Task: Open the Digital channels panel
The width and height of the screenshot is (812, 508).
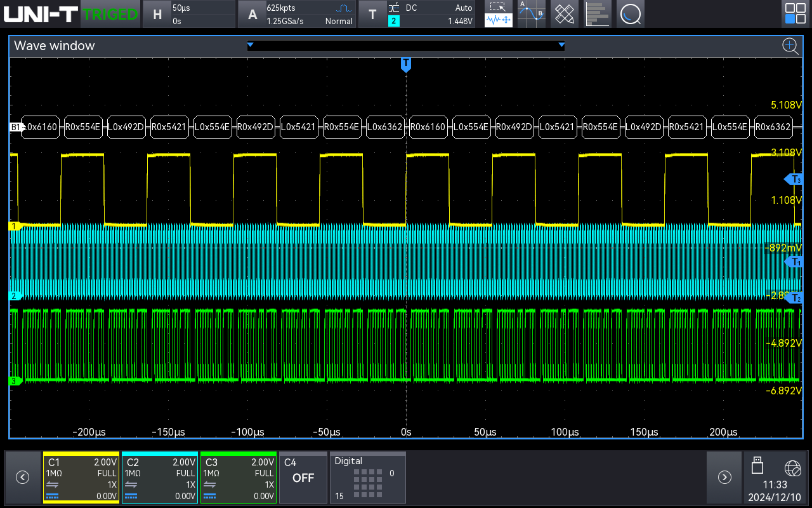Action: pos(367,478)
